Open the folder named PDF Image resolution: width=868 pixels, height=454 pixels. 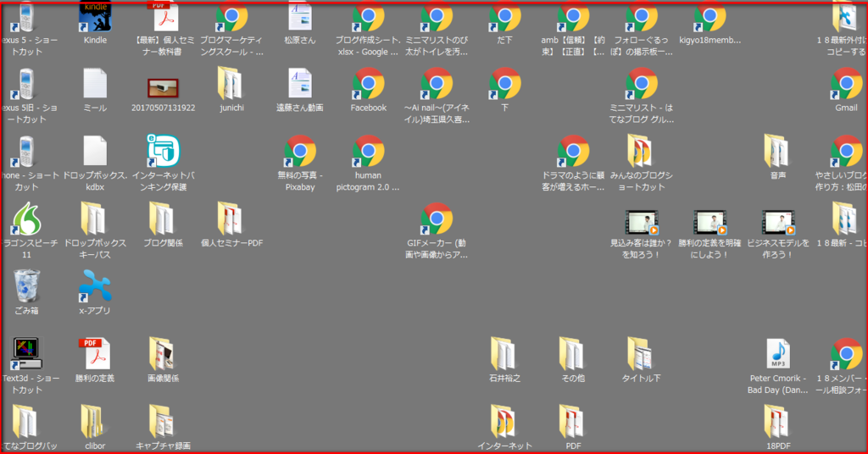(x=572, y=421)
